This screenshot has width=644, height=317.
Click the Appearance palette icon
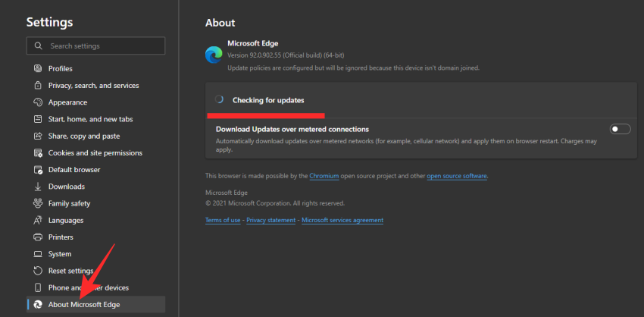pyautogui.click(x=38, y=102)
